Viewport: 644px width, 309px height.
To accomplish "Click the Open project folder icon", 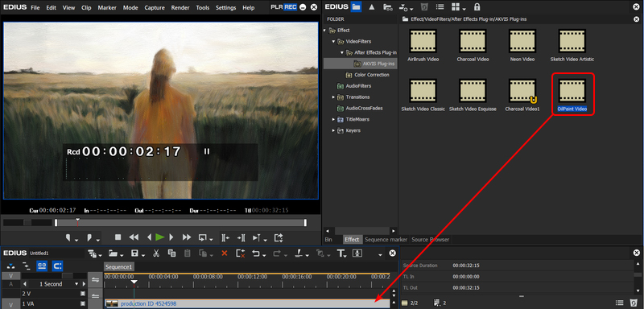I will pos(113,253).
